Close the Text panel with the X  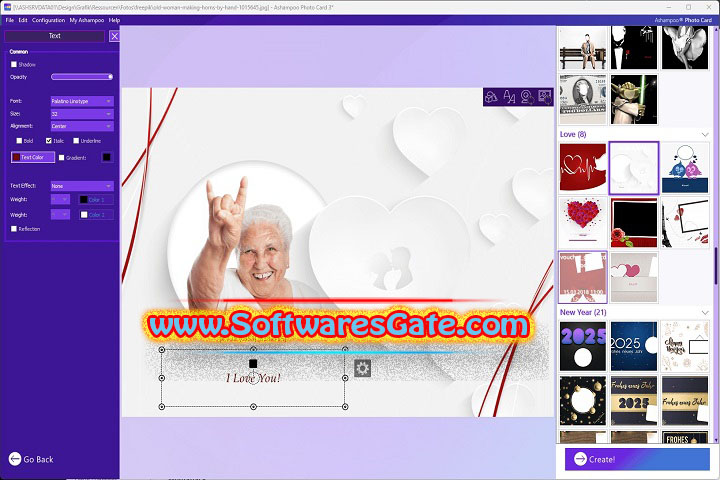pyautogui.click(x=114, y=36)
